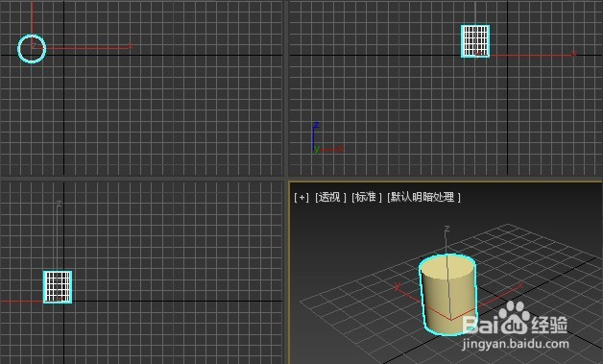Open the 透视 viewport view menu
This screenshot has height=364, width=603.
pyautogui.click(x=330, y=198)
